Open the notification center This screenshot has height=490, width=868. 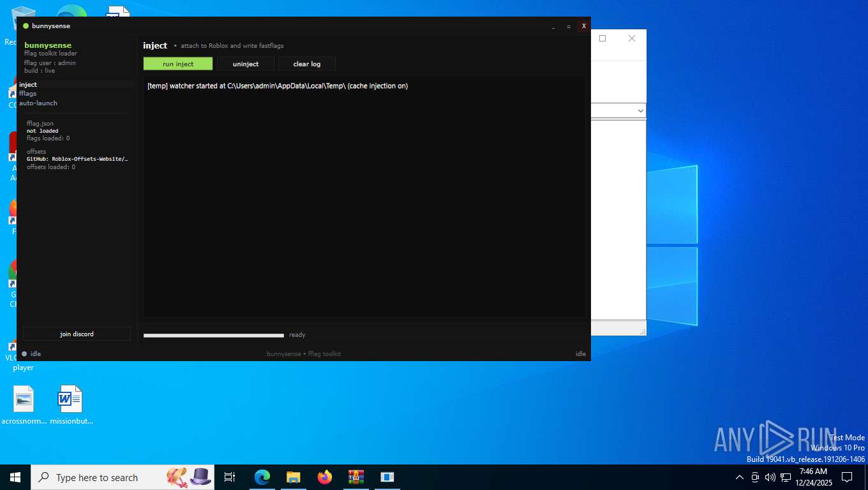coord(847,477)
